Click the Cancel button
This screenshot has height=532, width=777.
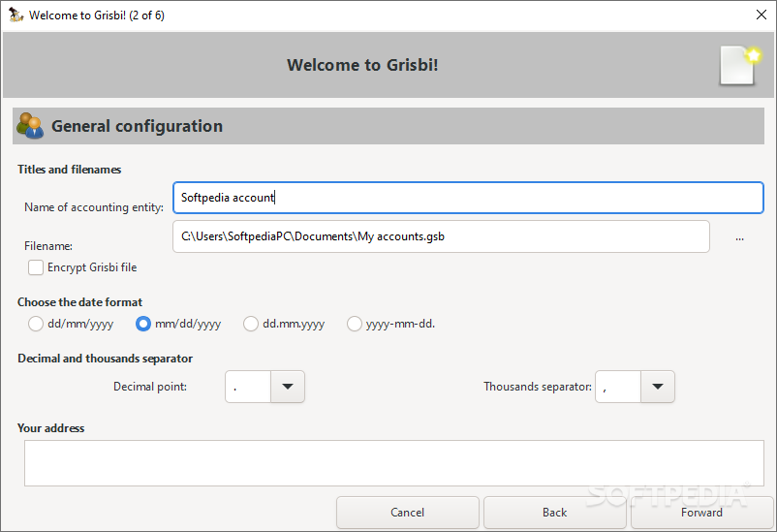coord(407,513)
